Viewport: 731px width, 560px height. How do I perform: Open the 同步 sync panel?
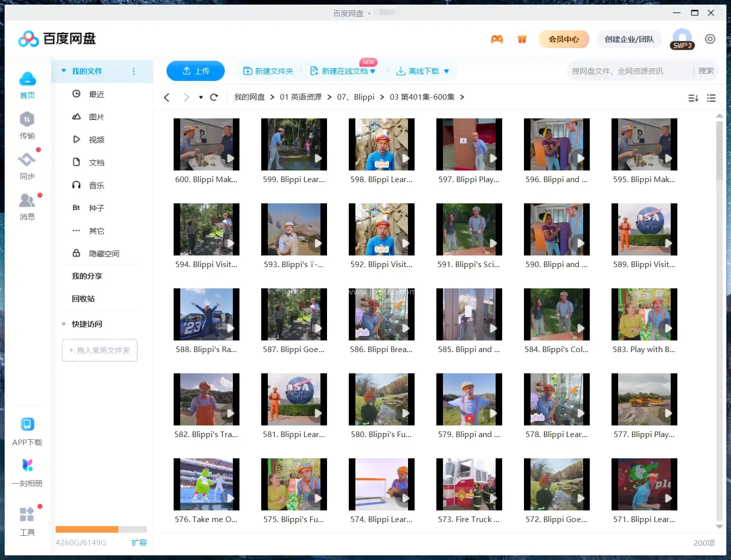[27, 160]
